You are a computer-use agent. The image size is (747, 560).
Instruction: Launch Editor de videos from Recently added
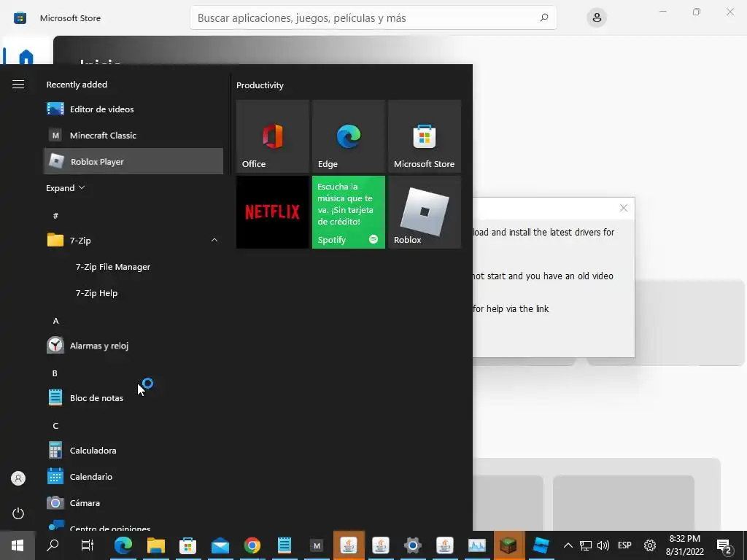coord(133,109)
